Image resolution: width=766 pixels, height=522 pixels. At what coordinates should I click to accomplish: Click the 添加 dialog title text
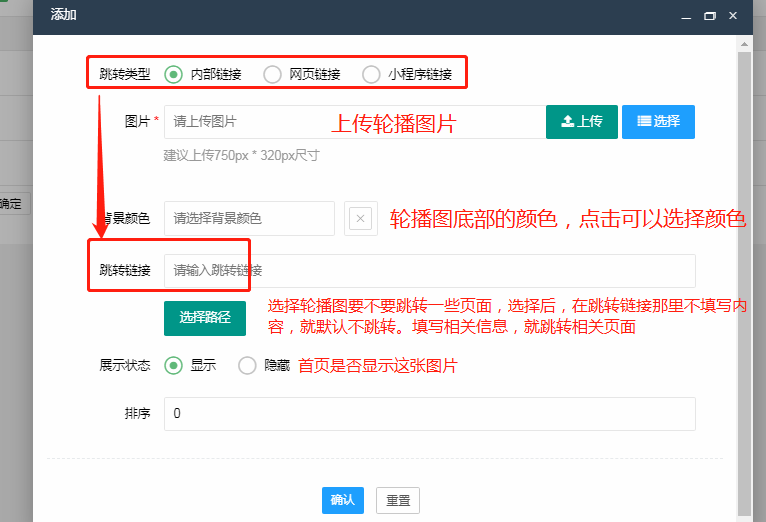point(64,15)
